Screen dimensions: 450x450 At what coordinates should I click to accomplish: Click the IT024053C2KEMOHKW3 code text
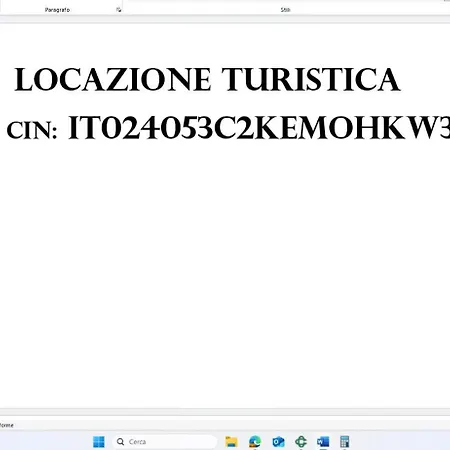coord(259,128)
